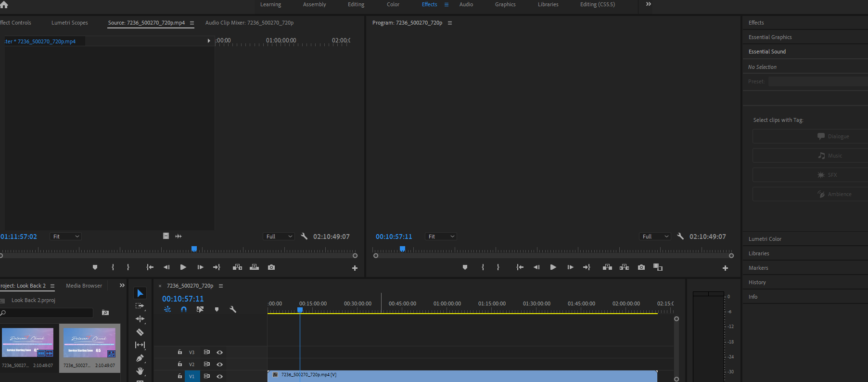Toggle Linked Selection in timeline
This screenshot has height=382, width=868.
(200, 309)
